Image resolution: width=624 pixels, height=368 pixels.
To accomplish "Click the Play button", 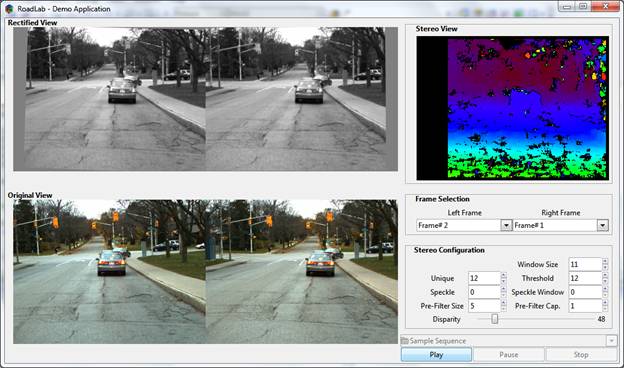I will [436, 354].
